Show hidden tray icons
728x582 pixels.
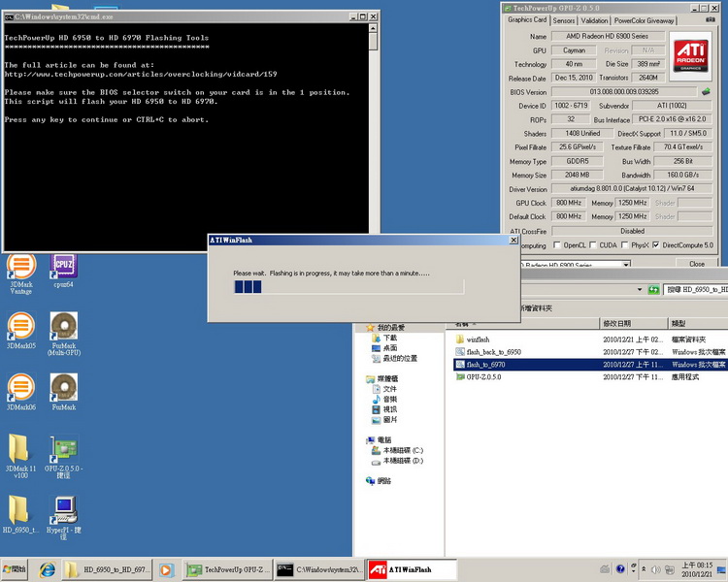click(x=644, y=569)
